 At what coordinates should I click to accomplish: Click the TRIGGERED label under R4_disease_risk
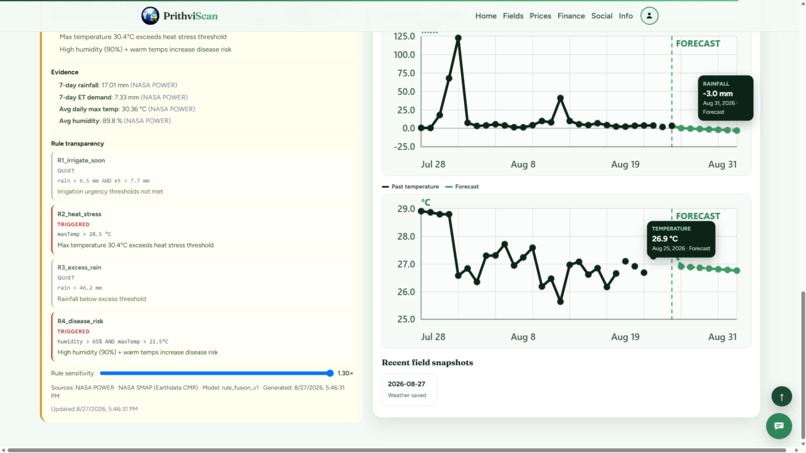click(73, 331)
